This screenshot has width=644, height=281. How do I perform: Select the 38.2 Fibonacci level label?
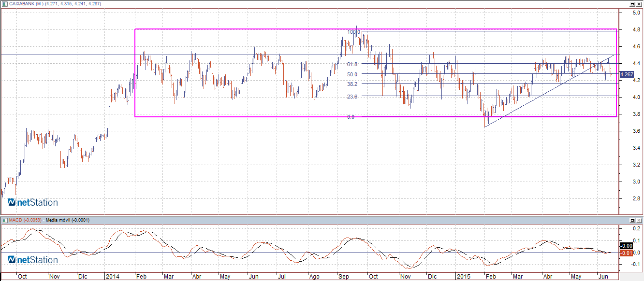pos(352,84)
